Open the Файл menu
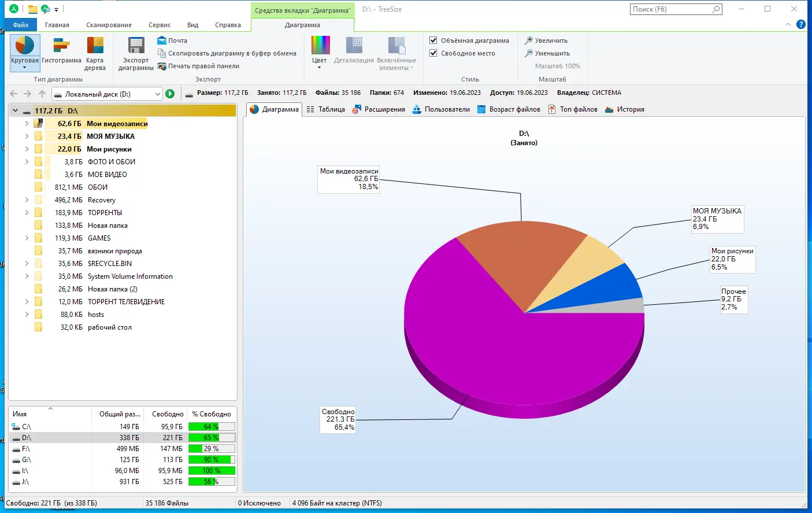Screen dimensions: 812x513 (x=21, y=25)
